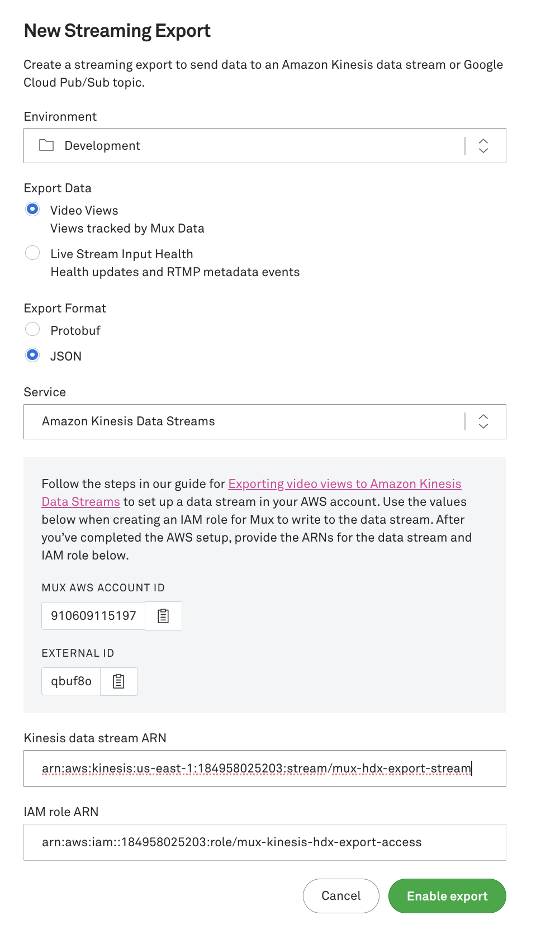This screenshot has height=939, width=560.
Task: Open the Exporting video views guide link
Action: 344,484
